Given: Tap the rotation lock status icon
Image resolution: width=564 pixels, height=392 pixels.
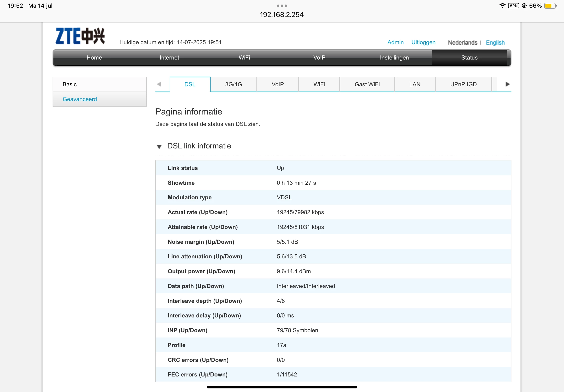Looking at the screenshot, I should (x=524, y=6).
